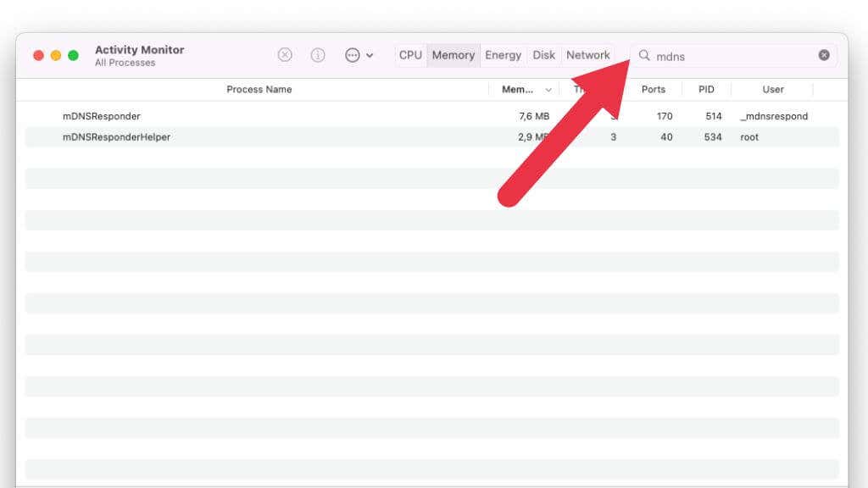
Task: Switch to the Network tab
Action: 588,55
